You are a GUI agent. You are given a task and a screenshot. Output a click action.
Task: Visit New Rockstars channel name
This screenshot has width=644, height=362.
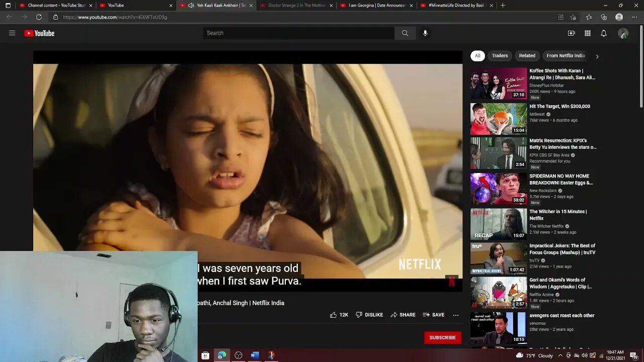[543, 191]
